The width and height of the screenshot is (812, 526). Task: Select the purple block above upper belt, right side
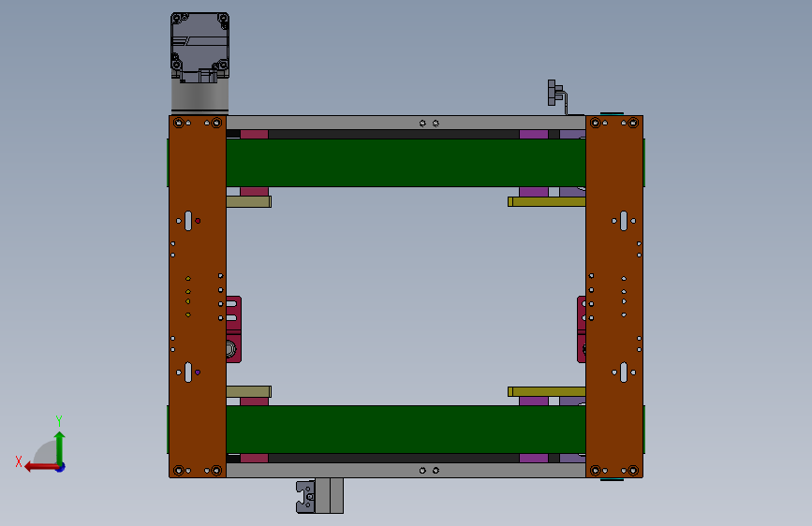[x=534, y=134]
